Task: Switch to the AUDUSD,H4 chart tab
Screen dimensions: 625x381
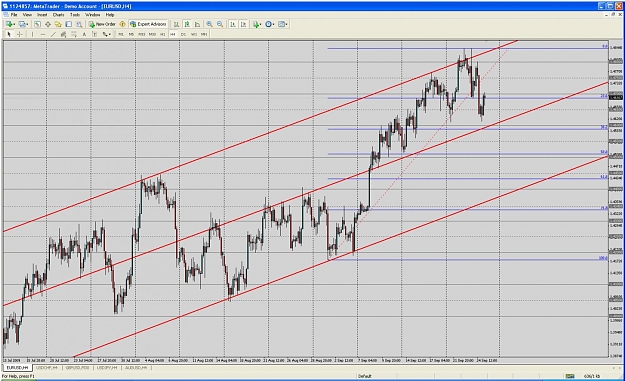Action: click(x=136, y=367)
